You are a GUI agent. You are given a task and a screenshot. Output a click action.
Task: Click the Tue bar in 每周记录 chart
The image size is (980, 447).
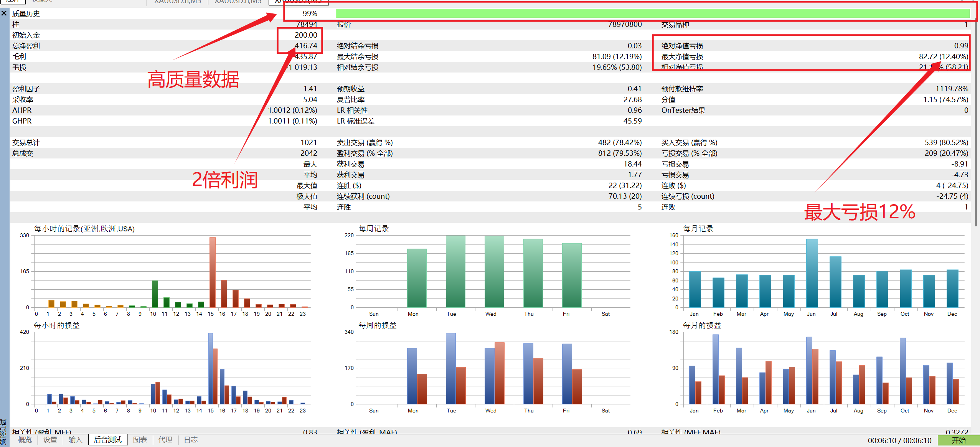tap(455, 271)
